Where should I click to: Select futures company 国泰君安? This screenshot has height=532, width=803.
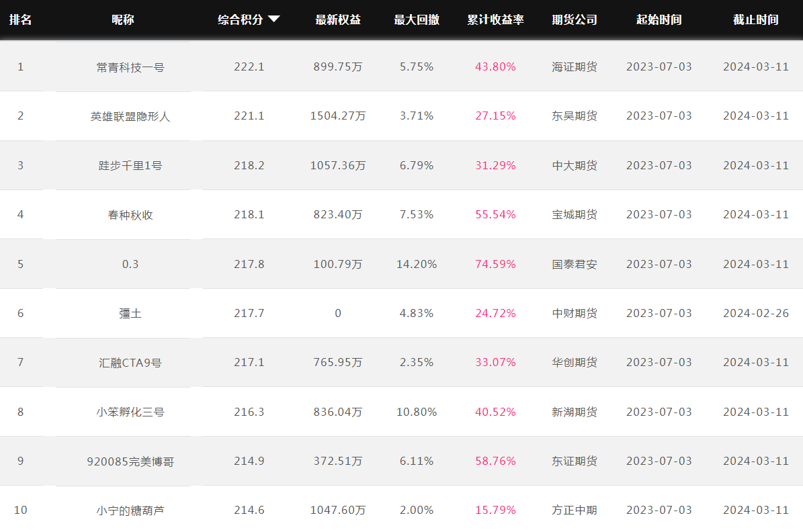tap(575, 264)
